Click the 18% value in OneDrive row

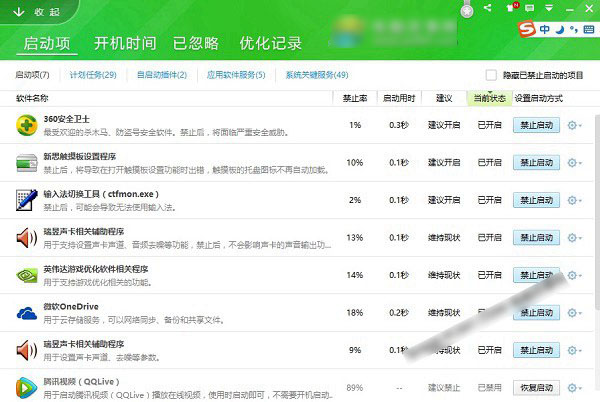[x=355, y=312]
